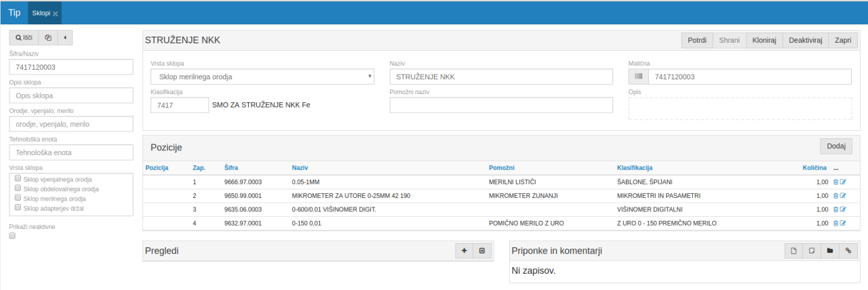The height and width of the screenshot is (290, 868).
Task: Click the folder icon in Priponke in komentarji
Action: pos(830,251)
